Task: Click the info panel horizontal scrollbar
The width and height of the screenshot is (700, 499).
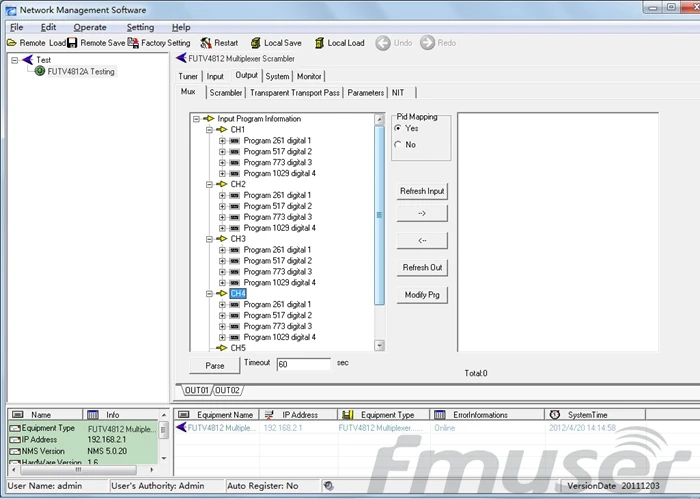Action: tap(78, 470)
